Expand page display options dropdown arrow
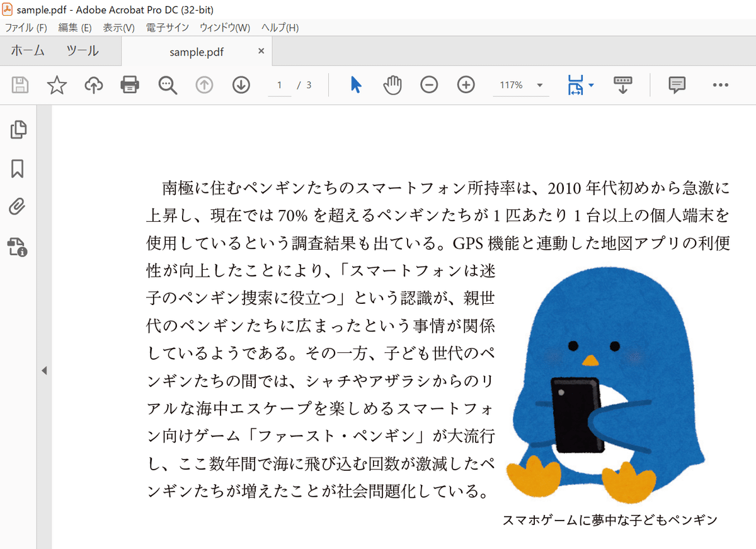 (592, 85)
